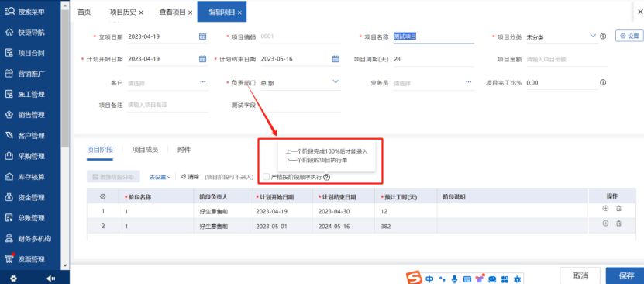Click the 382 estimated days cell
644x284 pixels.
pyautogui.click(x=405, y=226)
